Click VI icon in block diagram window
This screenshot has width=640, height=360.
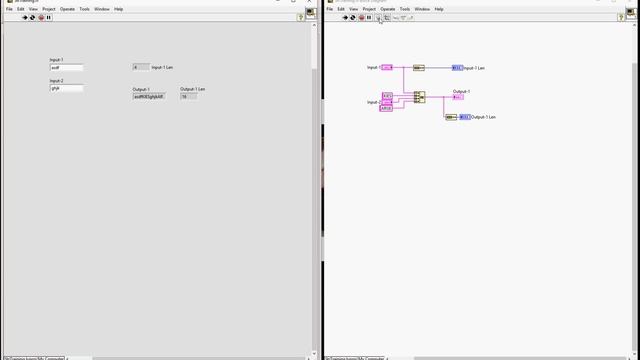pyautogui.click(x=631, y=13)
